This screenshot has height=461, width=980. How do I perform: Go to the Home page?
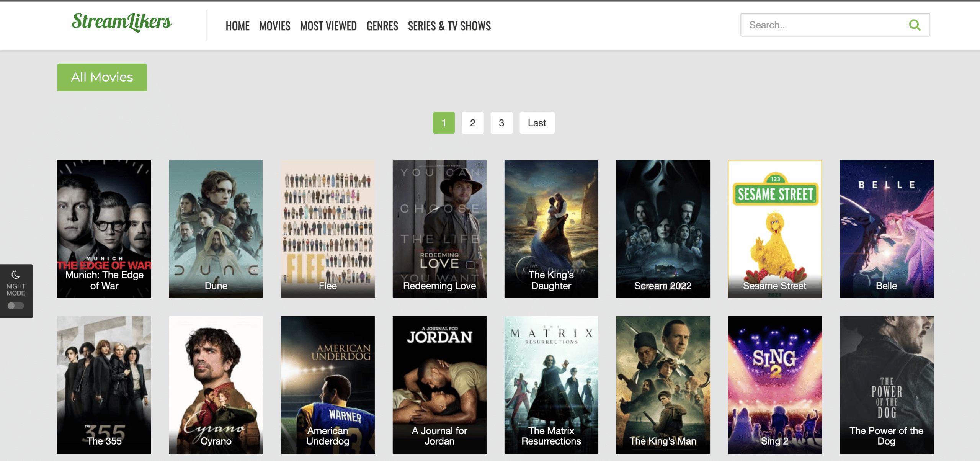237,26
